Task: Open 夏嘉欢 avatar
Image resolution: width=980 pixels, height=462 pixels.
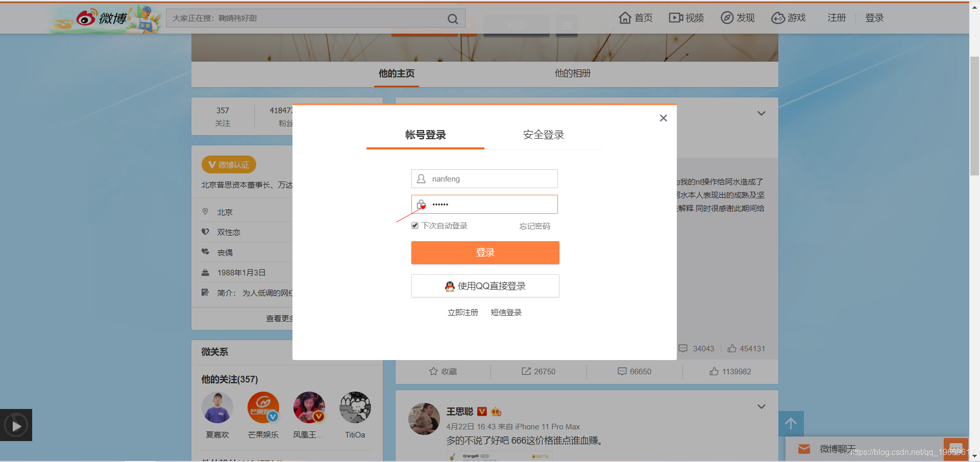Action: tap(217, 407)
